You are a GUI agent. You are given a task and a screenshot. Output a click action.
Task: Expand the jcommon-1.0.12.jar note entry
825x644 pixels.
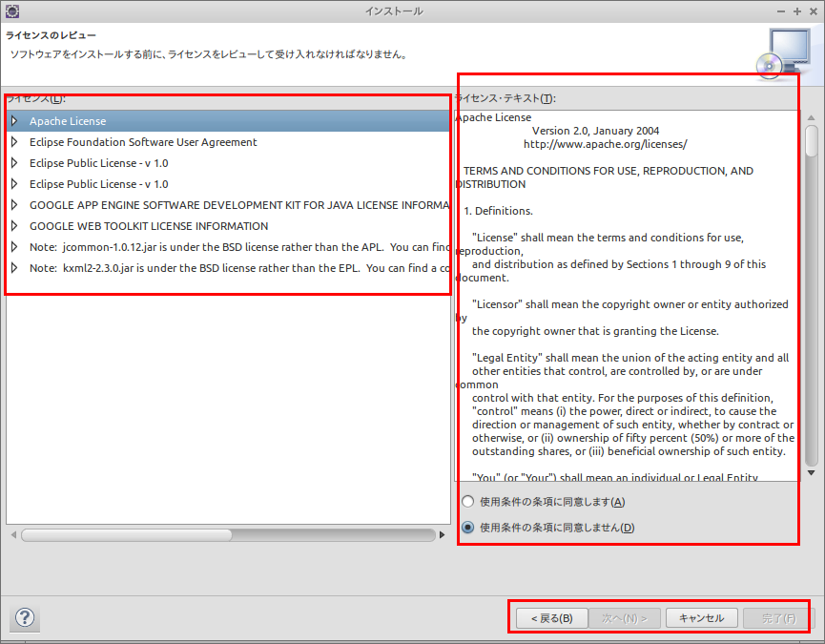pyautogui.click(x=14, y=247)
